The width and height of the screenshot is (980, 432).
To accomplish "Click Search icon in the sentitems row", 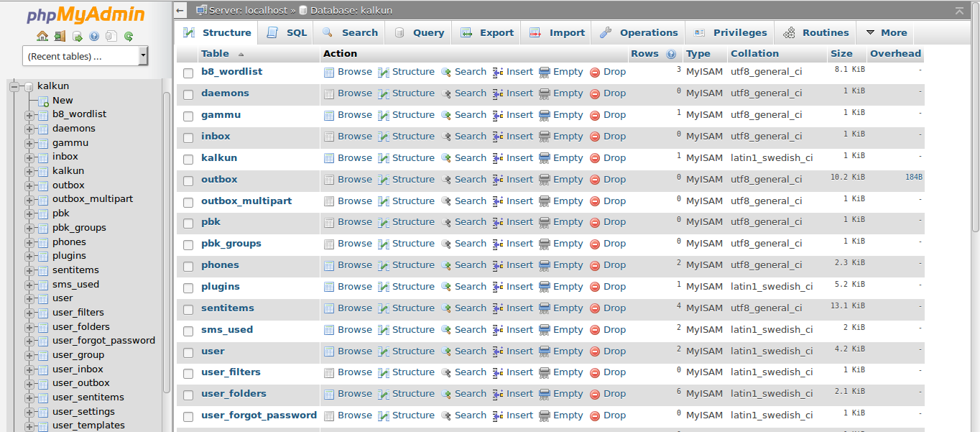I will tap(446, 308).
